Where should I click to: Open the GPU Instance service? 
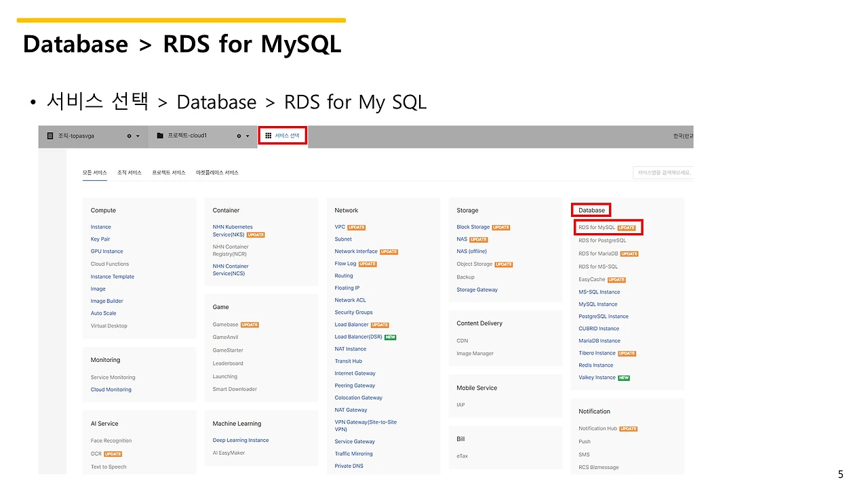pos(107,251)
